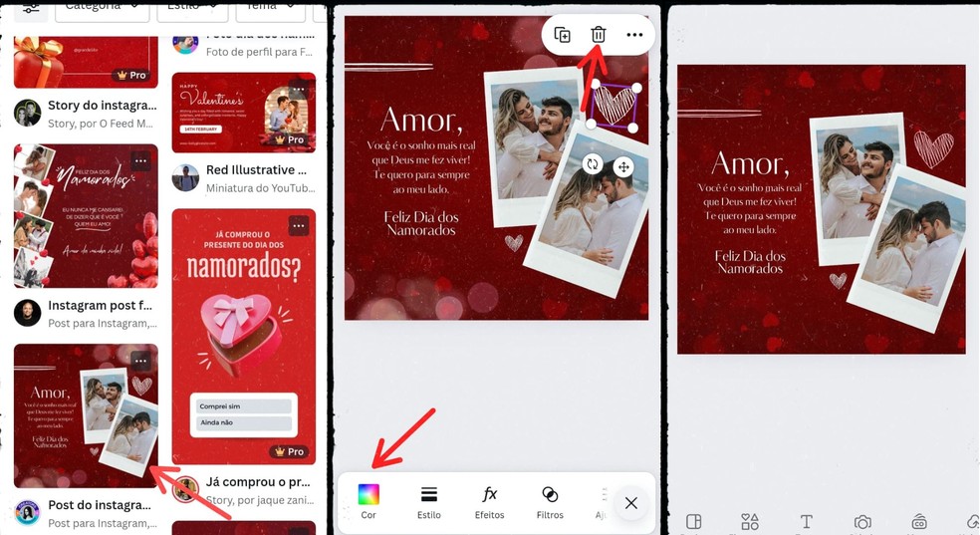Click the author avatar beside 'Foto de perfil para F...'
This screenshot has height=535, width=980.
pyautogui.click(x=185, y=44)
